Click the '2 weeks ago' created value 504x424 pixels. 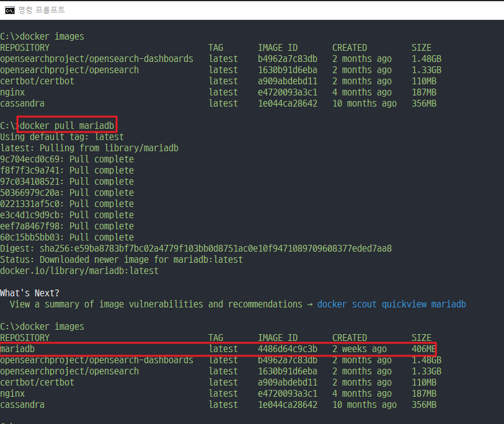360,349
